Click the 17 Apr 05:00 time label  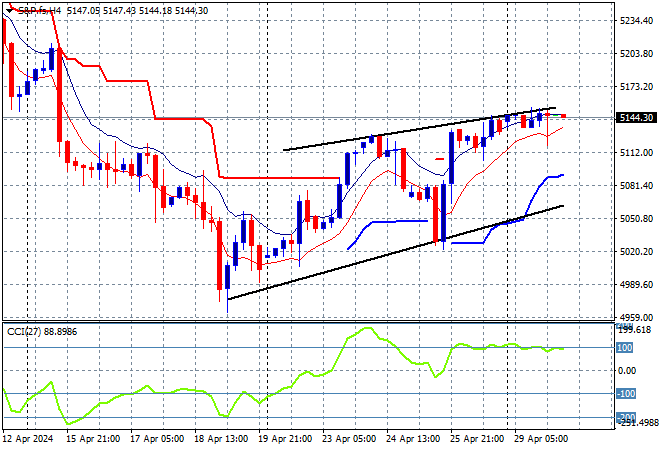click(x=157, y=439)
